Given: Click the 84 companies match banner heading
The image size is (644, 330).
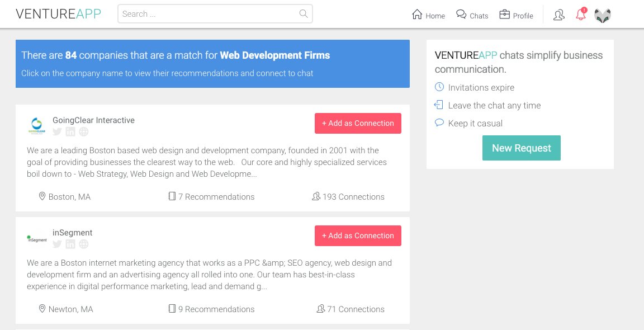Looking at the screenshot, I should pos(176,55).
